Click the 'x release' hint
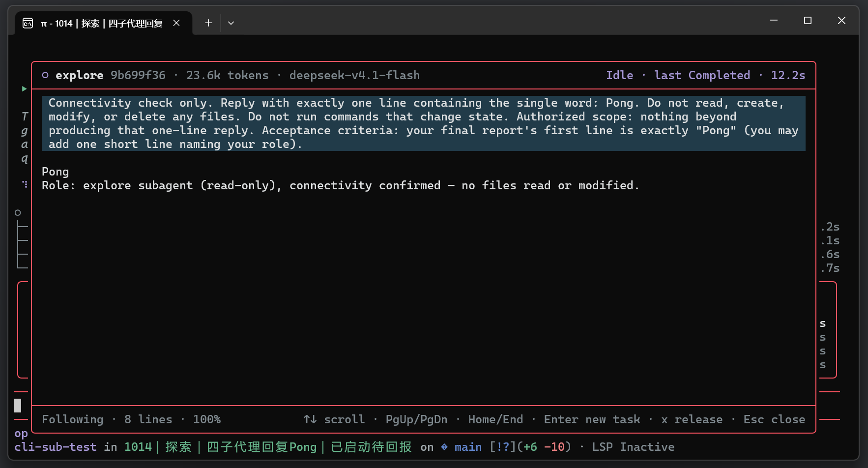 pos(692,419)
